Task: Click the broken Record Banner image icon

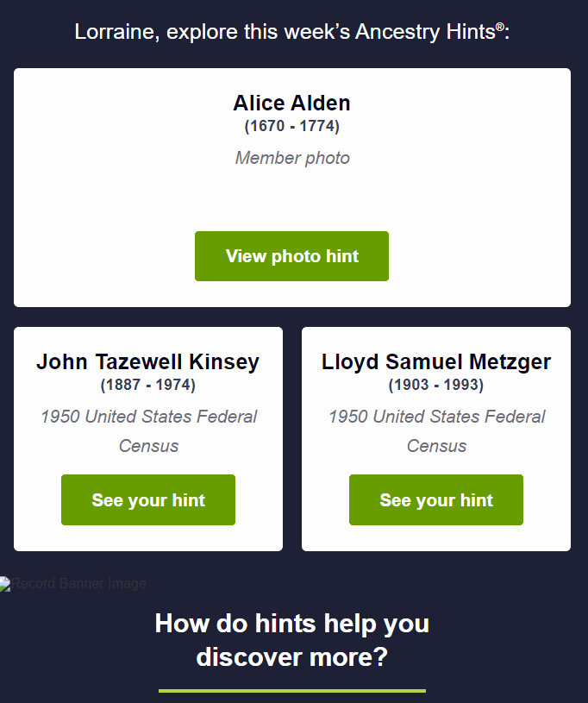Action: [x=5, y=584]
